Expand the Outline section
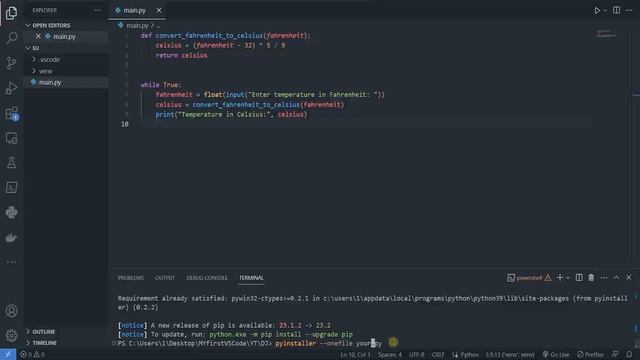The width and height of the screenshot is (640, 360). point(43,331)
